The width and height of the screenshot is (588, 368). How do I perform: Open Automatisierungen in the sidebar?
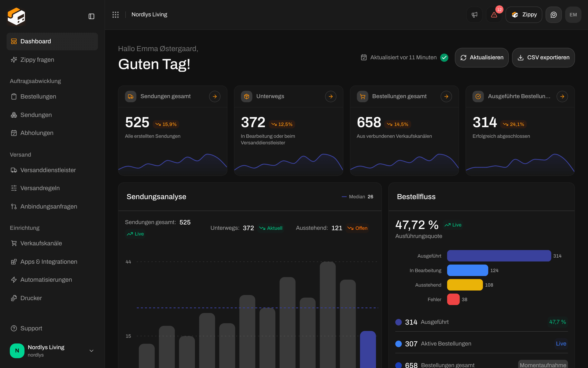52,280
